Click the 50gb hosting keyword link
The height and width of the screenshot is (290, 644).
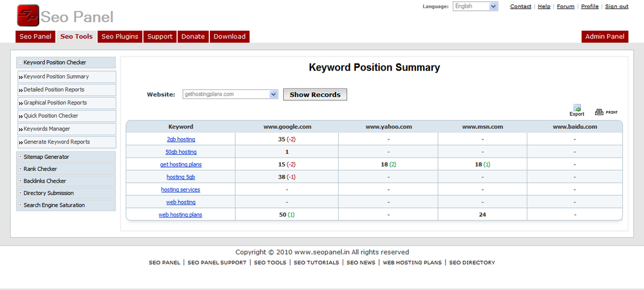(181, 152)
